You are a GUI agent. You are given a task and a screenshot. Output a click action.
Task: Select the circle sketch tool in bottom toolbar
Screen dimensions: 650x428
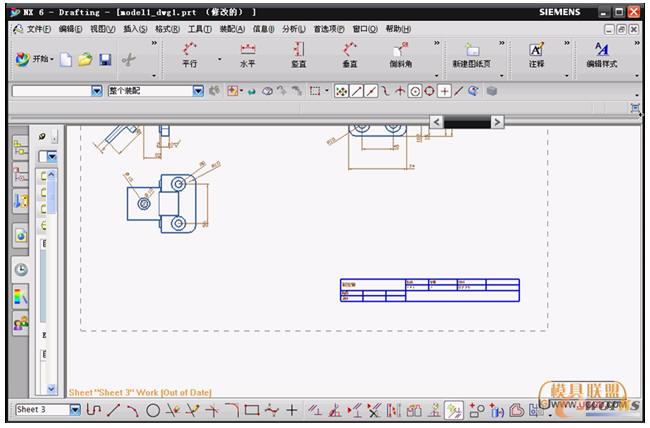click(153, 410)
